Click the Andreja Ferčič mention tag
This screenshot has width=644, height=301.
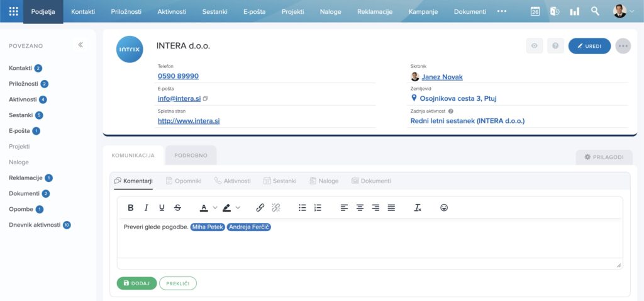tap(249, 227)
